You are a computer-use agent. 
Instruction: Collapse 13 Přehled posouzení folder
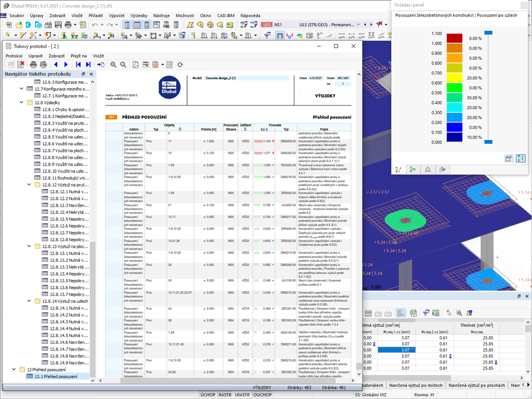[x=14, y=369]
